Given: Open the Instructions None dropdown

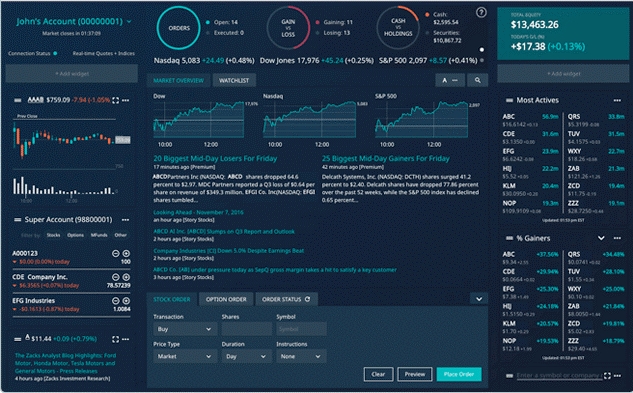Looking at the screenshot, I should [301, 357].
